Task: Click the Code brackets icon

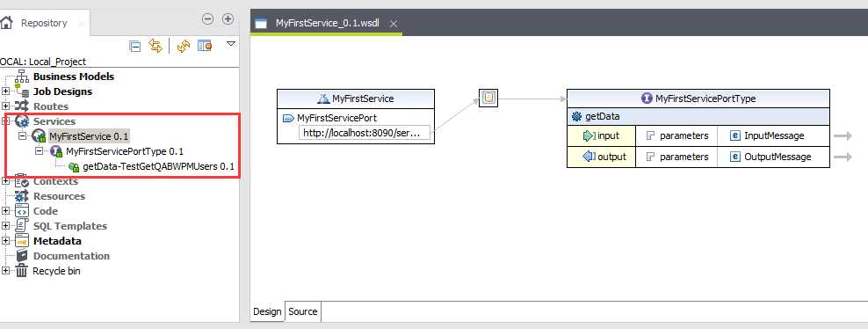Action: 22,211
